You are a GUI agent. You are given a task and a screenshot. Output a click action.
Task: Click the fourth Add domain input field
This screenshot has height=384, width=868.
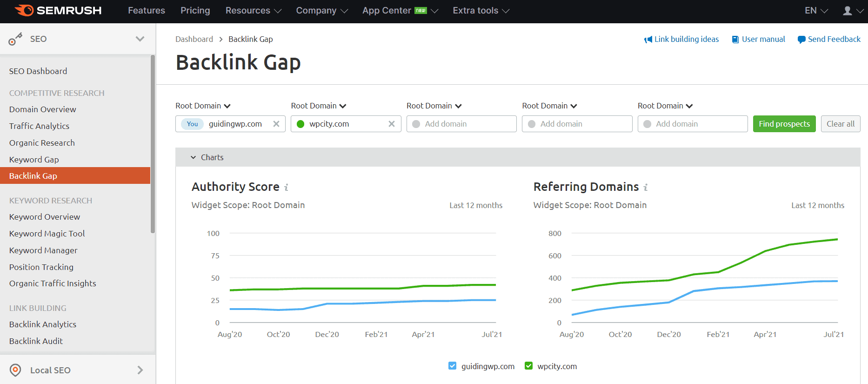pyautogui.click(x=577, y=124)
